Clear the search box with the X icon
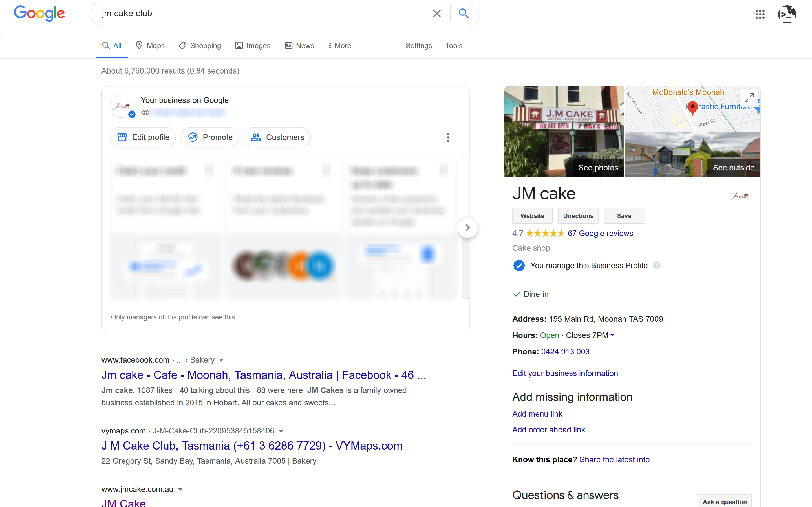812x507 pixels. click(436, 14)
